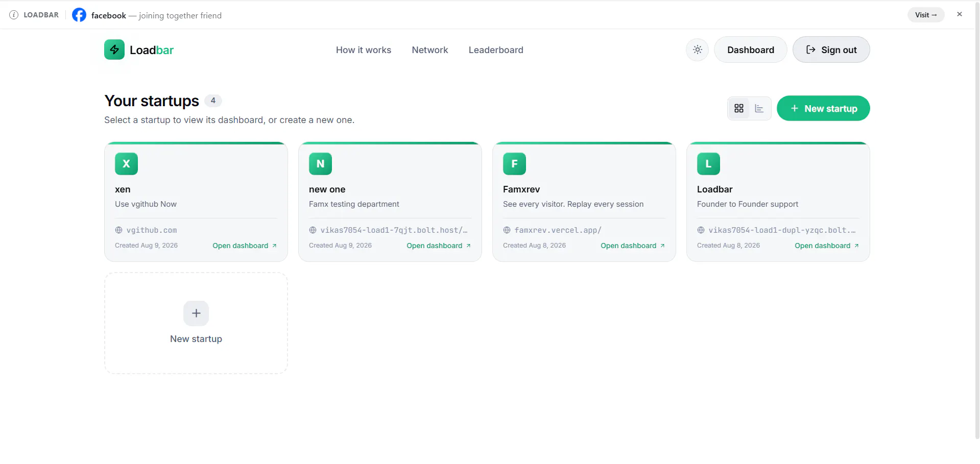Switch to list view layout
Screen dimensions: 980x464
tap(759, 108)
